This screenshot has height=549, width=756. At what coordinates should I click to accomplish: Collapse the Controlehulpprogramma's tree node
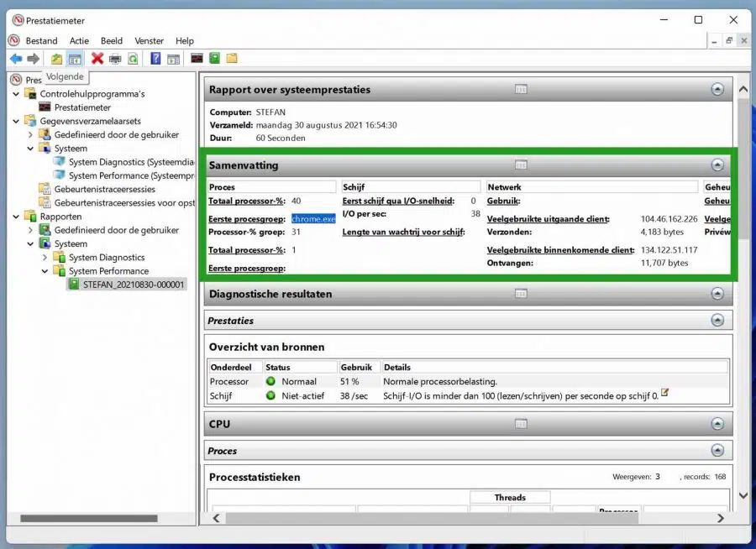click(x=17, y=93)
